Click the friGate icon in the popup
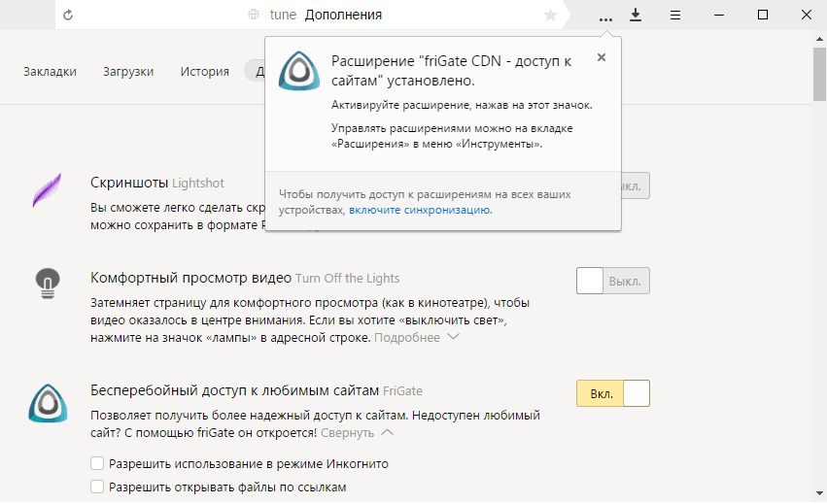The height and width of the screenshot is (504, 827). (299, 71)
